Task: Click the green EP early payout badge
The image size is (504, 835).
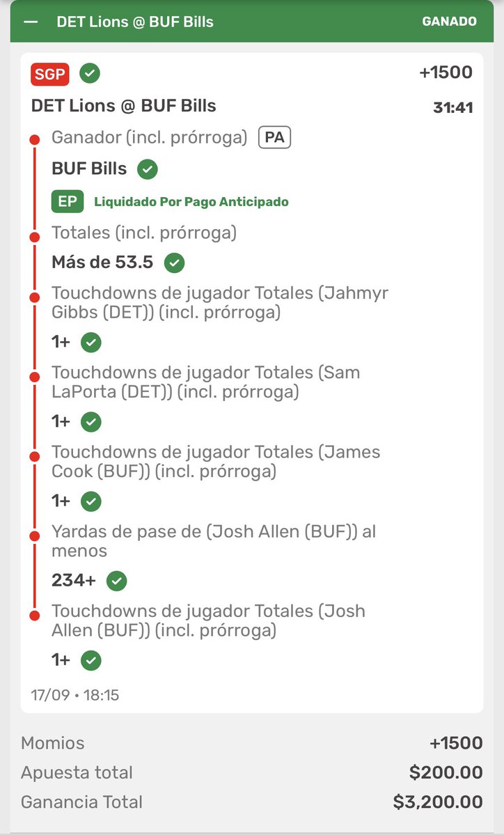Action: tap(68, 202)
